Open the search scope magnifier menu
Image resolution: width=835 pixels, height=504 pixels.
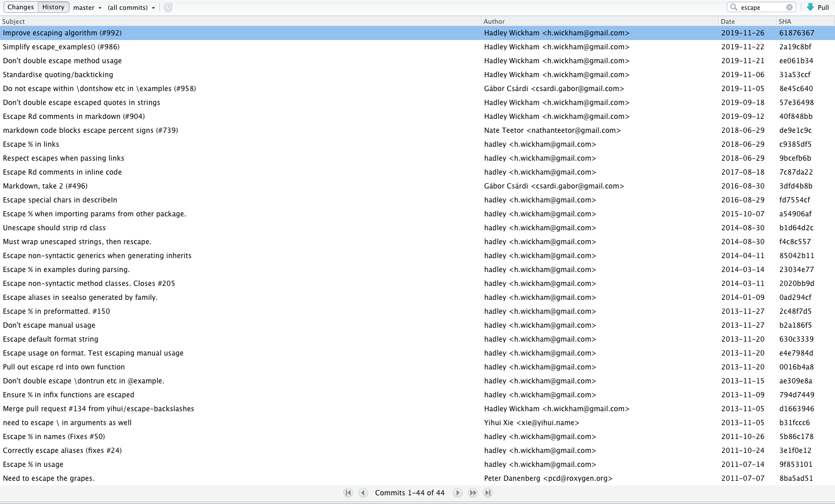pos(734,7)
